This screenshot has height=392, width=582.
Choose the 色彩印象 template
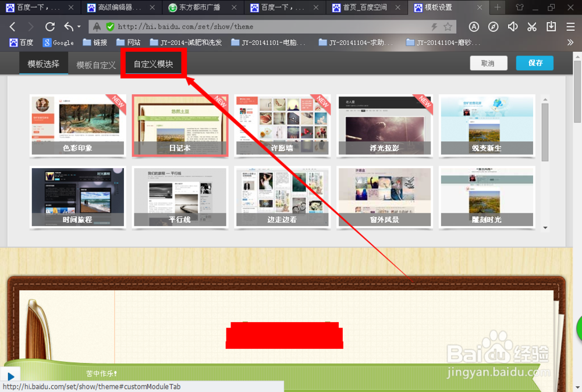pyautogui.click(x=77, y=126)
